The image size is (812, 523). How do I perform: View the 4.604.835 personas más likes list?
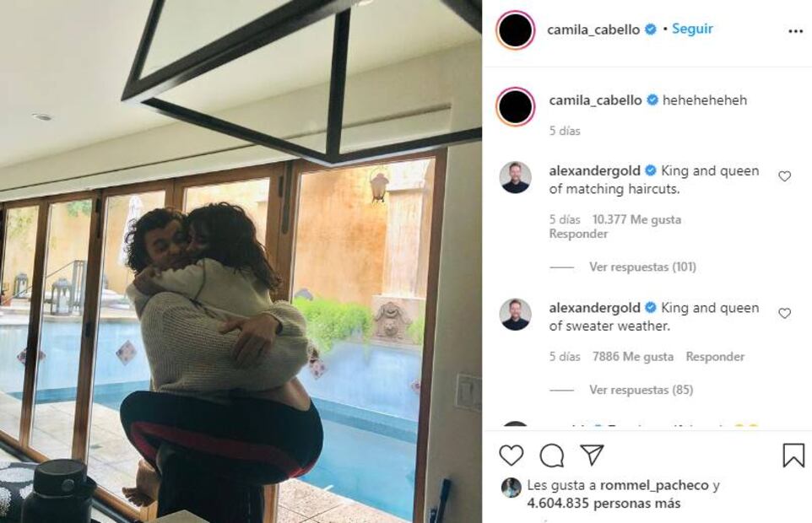tap(604, 503)
